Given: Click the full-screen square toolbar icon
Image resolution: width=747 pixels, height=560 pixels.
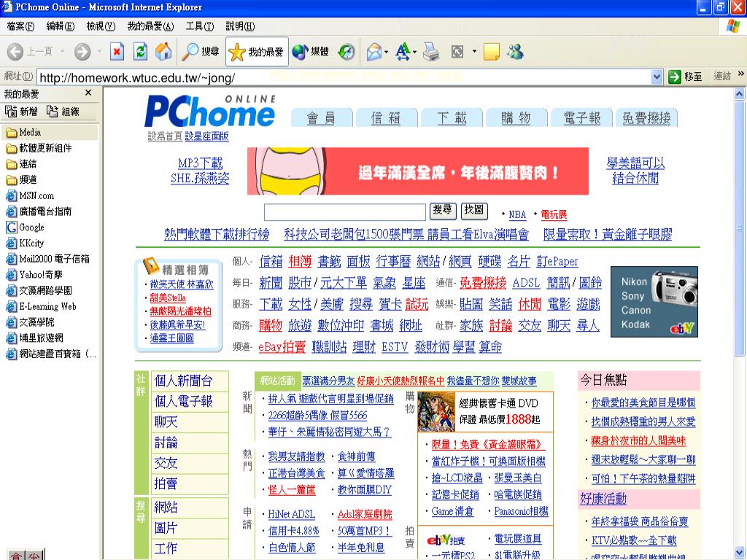Looking at the screenshot, I should (x=457, y=52).
